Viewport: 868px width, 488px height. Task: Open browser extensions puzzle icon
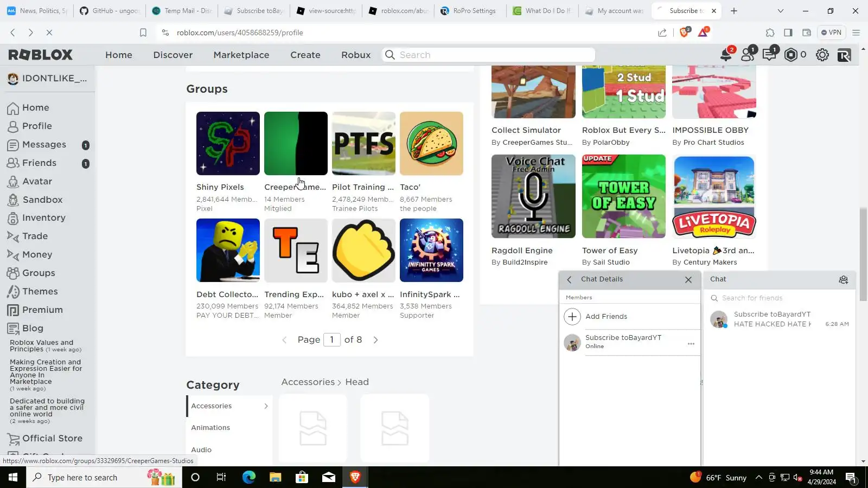[770, 33]
